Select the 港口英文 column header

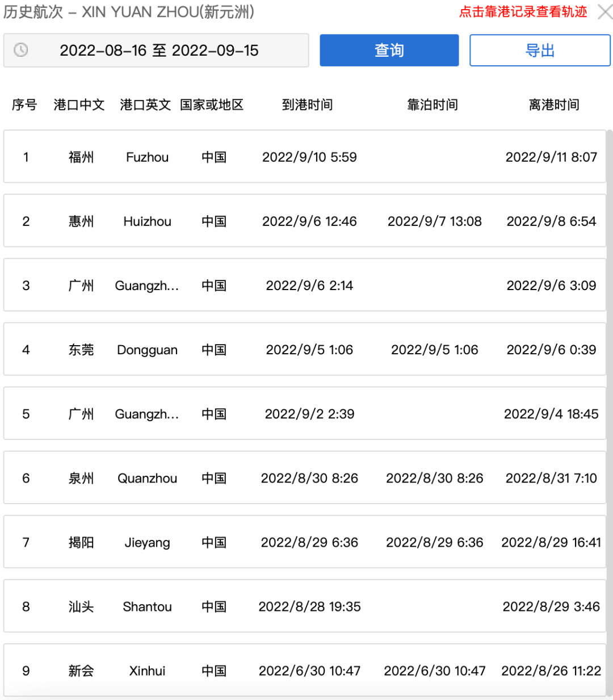click(x=145, y=104)
